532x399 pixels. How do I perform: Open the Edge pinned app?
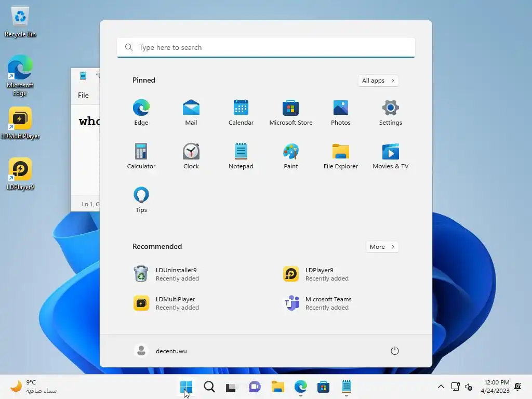(141, 112)
